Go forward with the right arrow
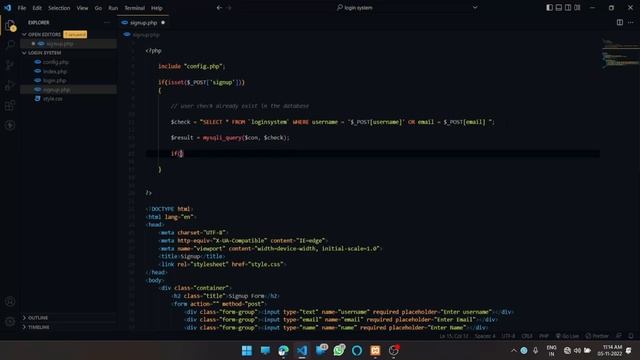This screenshot has width=640, height=360. (x=229, y=8)
